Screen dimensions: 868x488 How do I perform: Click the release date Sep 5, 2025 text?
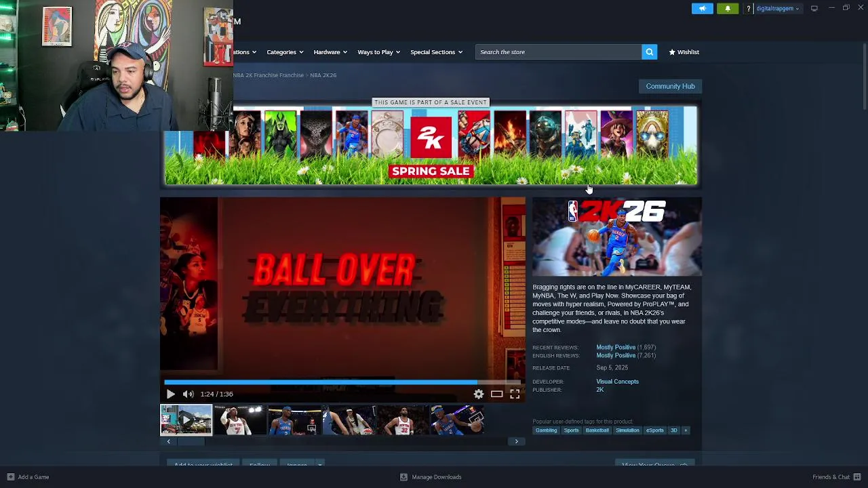pyautogui.click(x=612, y=368)
